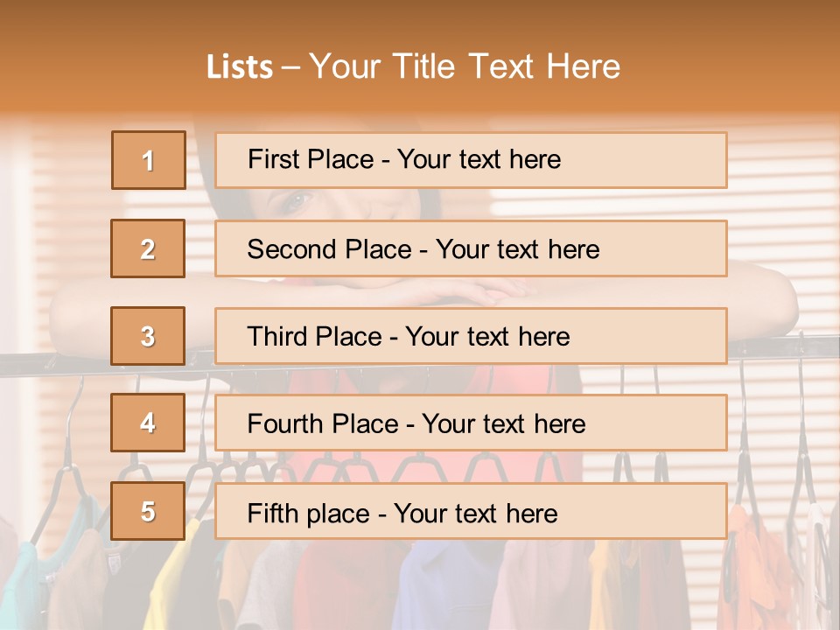
Task: Select the Second Place text box
Action: click(471, 248)
